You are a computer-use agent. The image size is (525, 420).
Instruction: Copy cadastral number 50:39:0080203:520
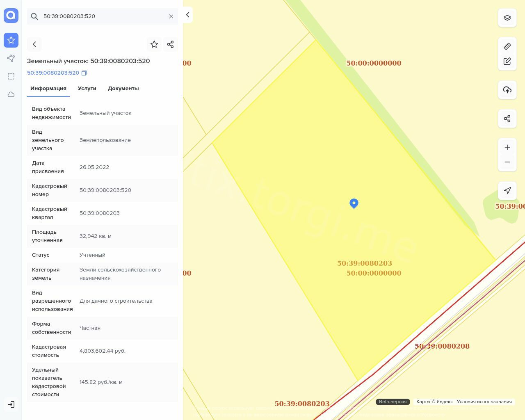tap(84, 73)
